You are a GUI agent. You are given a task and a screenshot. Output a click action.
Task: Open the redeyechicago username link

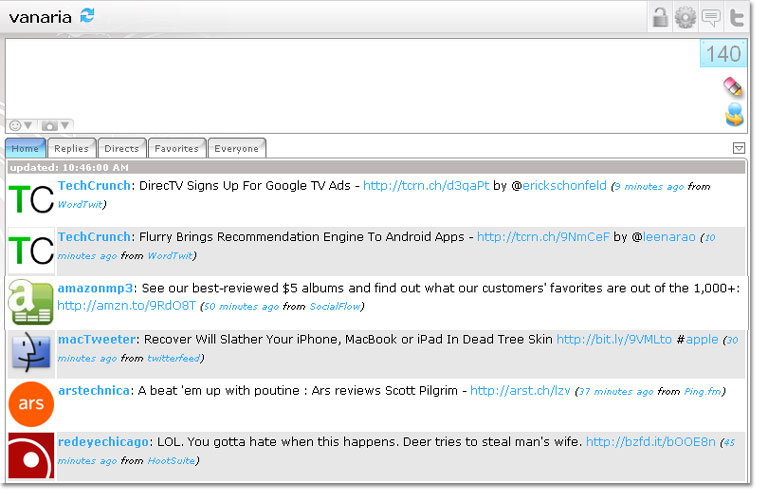[x=103, y=441]
